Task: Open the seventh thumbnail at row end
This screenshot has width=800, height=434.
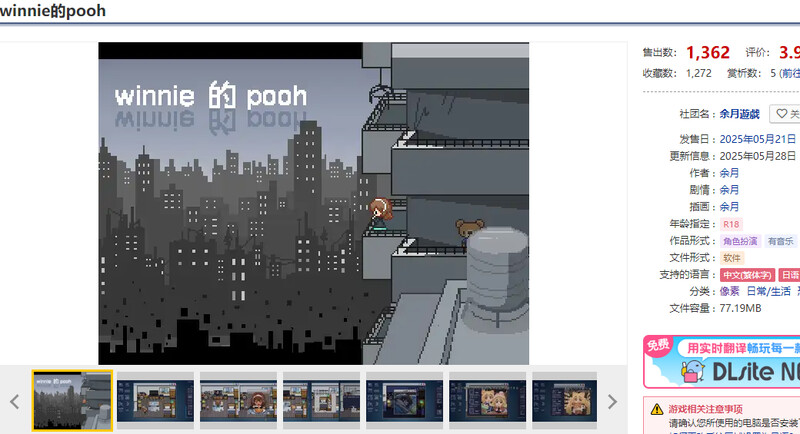Action: pos(565,401)
